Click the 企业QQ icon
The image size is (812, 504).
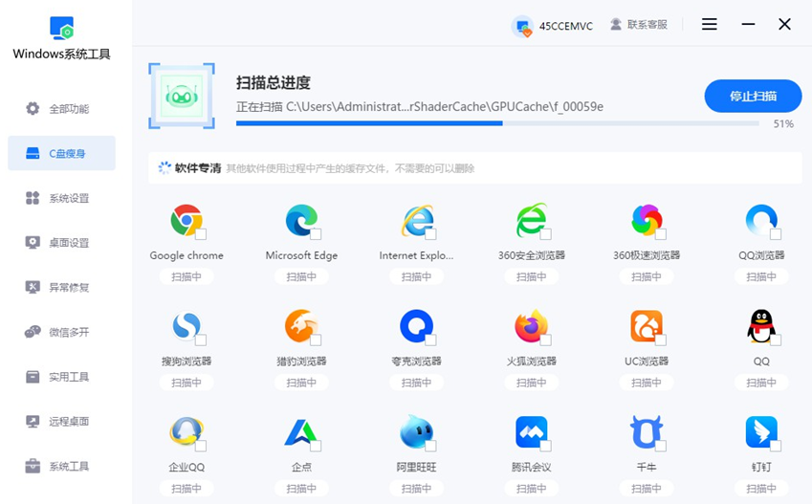coord(186,432)
